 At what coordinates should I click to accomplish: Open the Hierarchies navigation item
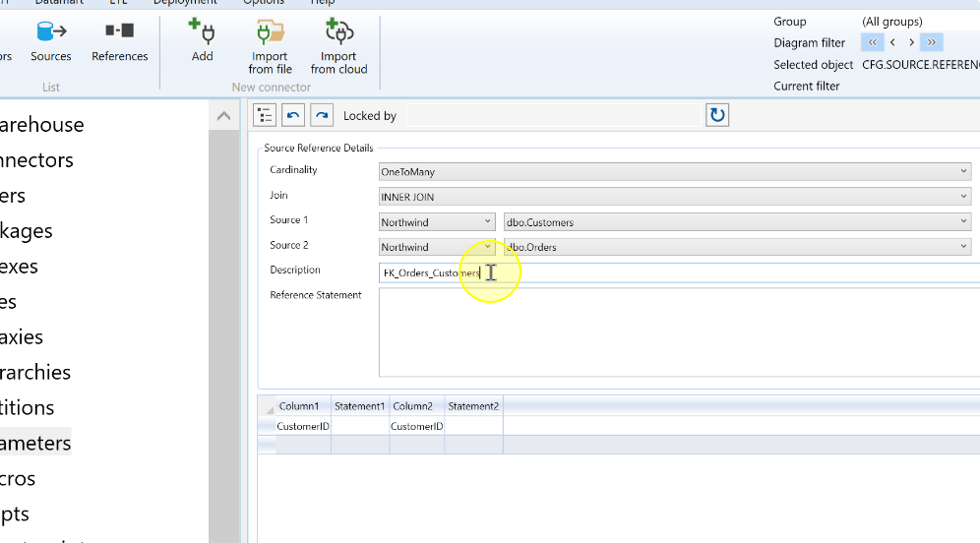coord(35,373)
